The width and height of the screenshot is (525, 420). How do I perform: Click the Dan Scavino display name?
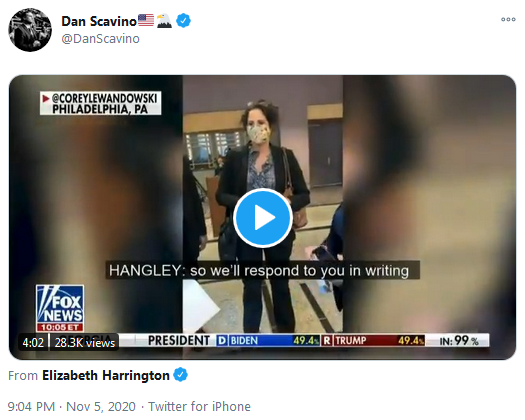[x=99, y=21]
